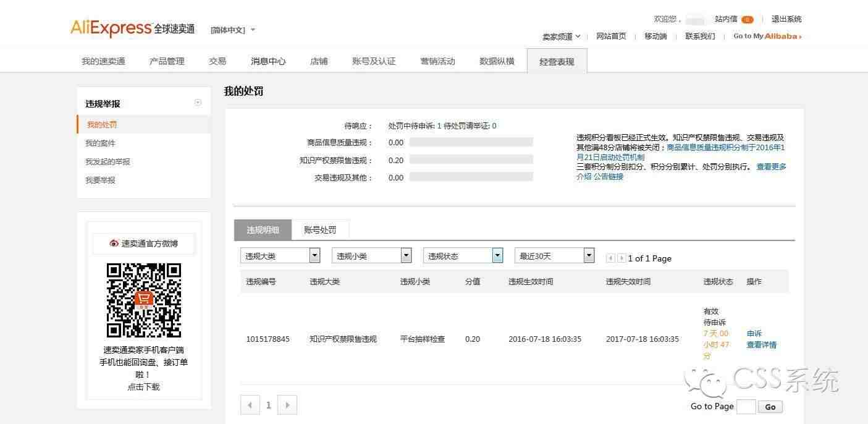Click the Go button
This screenshot has width=868, height=424.
(770, 407)
